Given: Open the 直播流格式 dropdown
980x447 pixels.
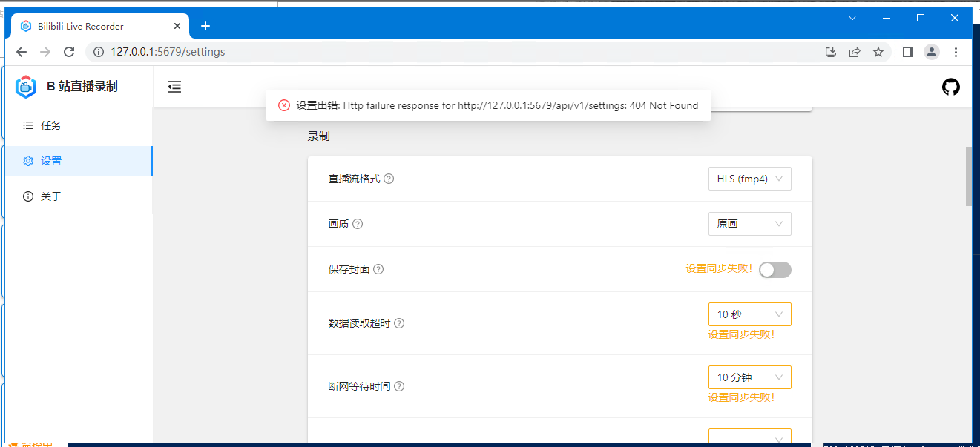Looking at the screenshot, I should (749, 178).
